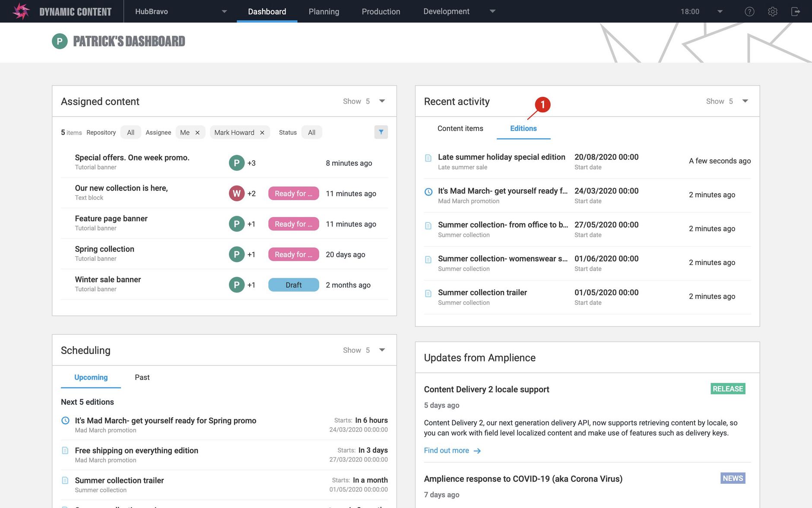Select the Editions tab in Recent activity
812x508 pixels.
point(523,128)
